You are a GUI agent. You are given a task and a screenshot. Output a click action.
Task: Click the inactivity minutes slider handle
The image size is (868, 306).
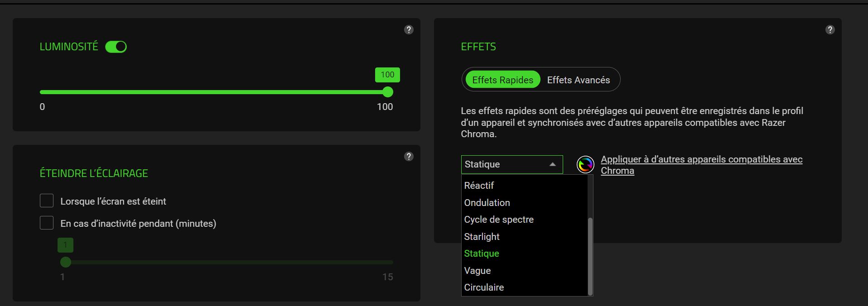[66, 262]
